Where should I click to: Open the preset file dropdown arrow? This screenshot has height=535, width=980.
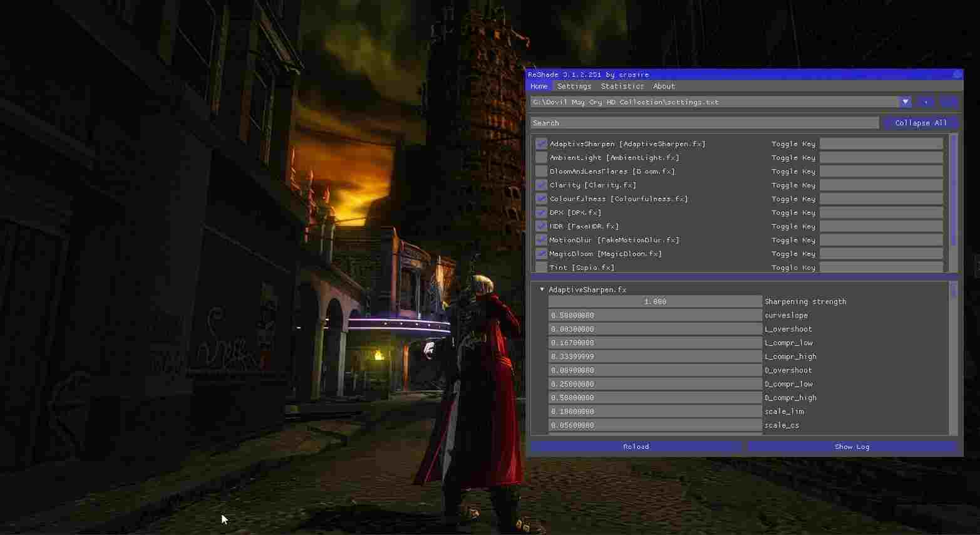click(905, 101)
